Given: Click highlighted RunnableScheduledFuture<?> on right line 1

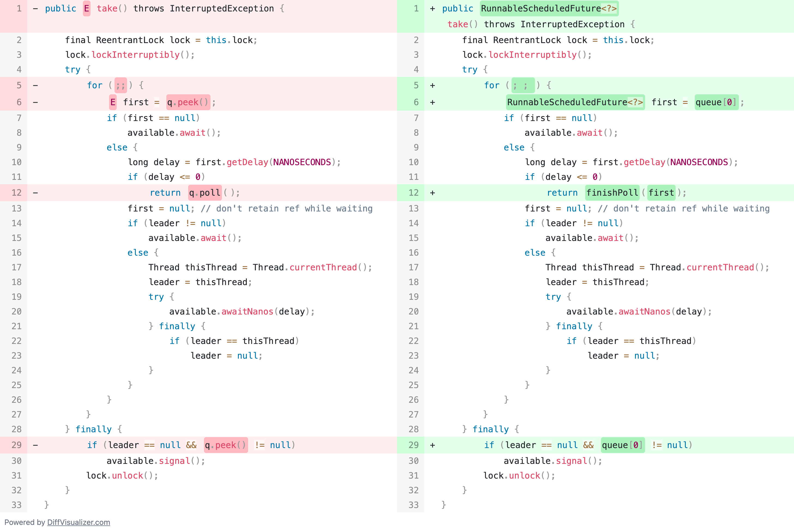Looking at the screenshot, I should pyautogui.click(x=549, y=8).
